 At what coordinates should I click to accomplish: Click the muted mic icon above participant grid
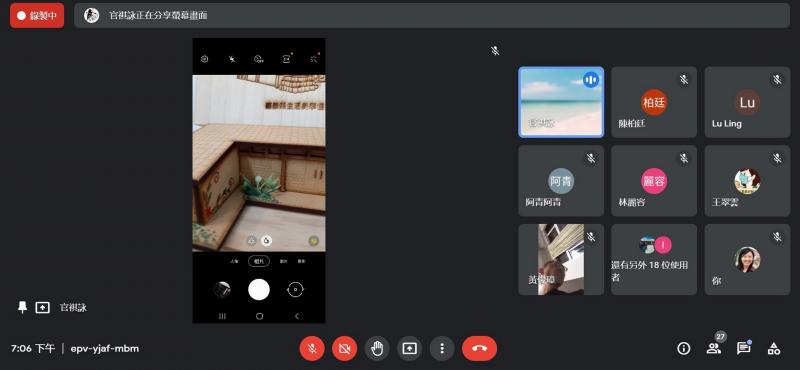tap(495, 51)
